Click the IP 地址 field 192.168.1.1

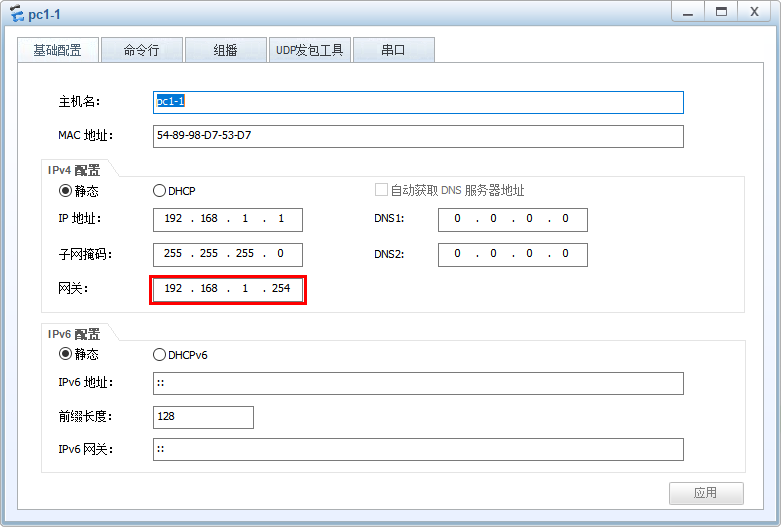click(x=228, y=220)
